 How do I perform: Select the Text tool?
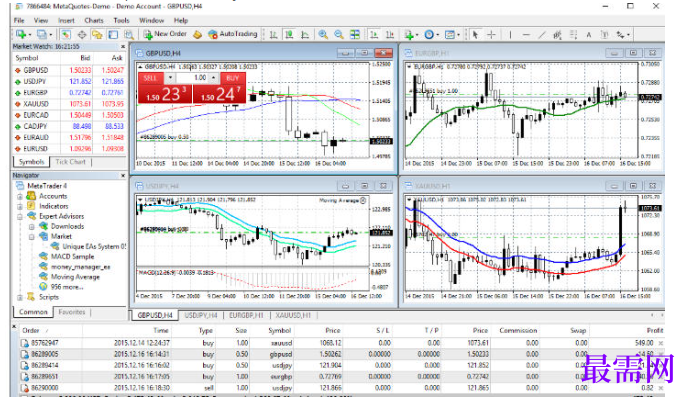(x=589, y=34)
